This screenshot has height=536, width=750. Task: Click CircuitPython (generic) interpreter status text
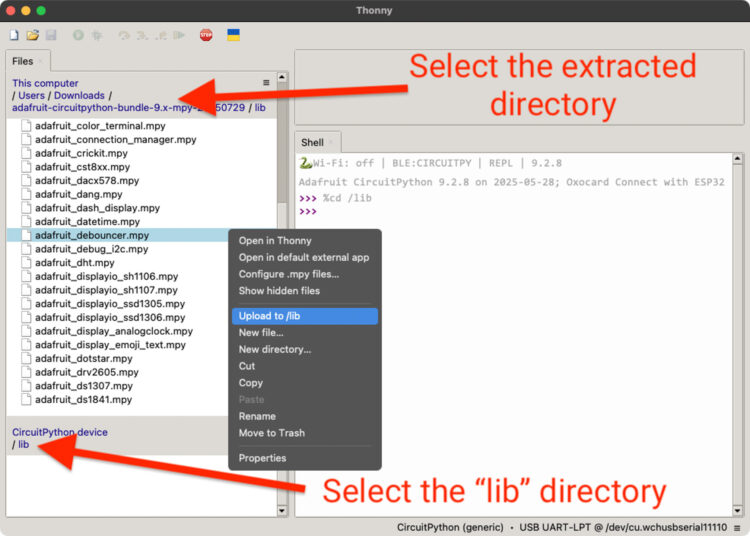coord(450,527)
